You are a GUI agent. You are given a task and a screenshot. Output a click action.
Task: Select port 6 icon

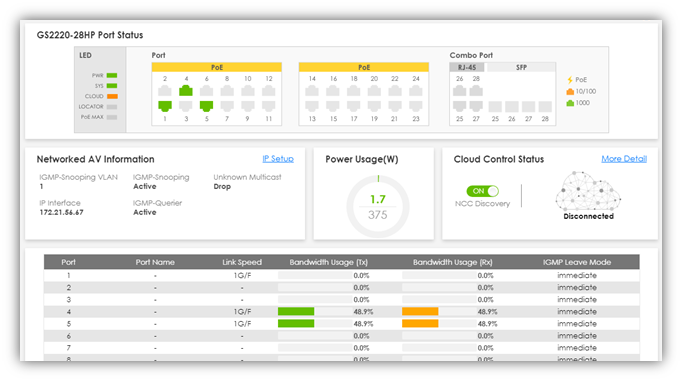(206, 90)
